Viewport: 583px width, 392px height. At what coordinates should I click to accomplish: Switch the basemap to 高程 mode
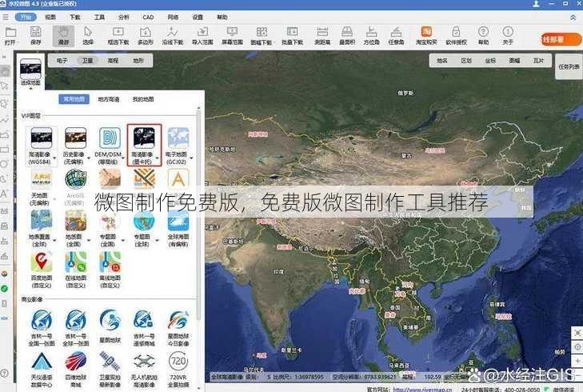click(x=113, y=61)
